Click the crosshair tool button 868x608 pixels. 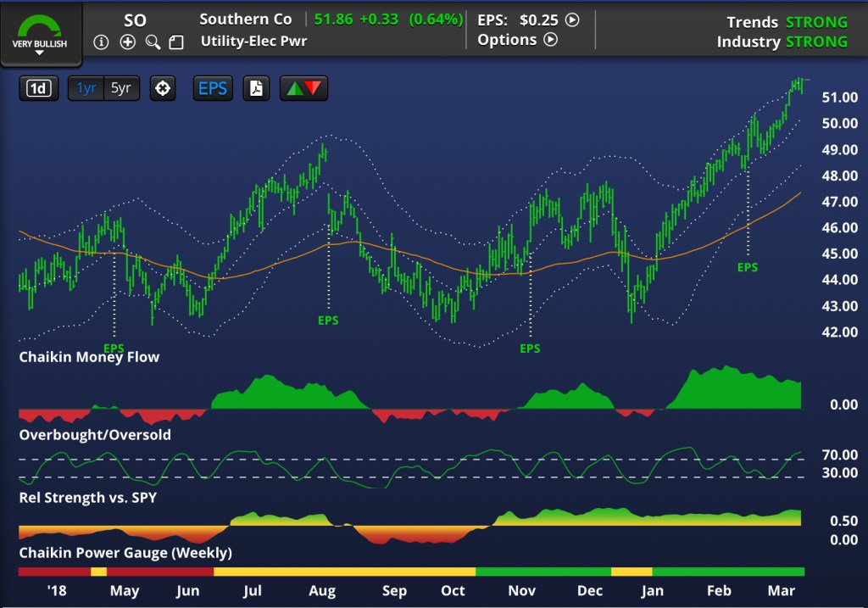coord(162,88)
